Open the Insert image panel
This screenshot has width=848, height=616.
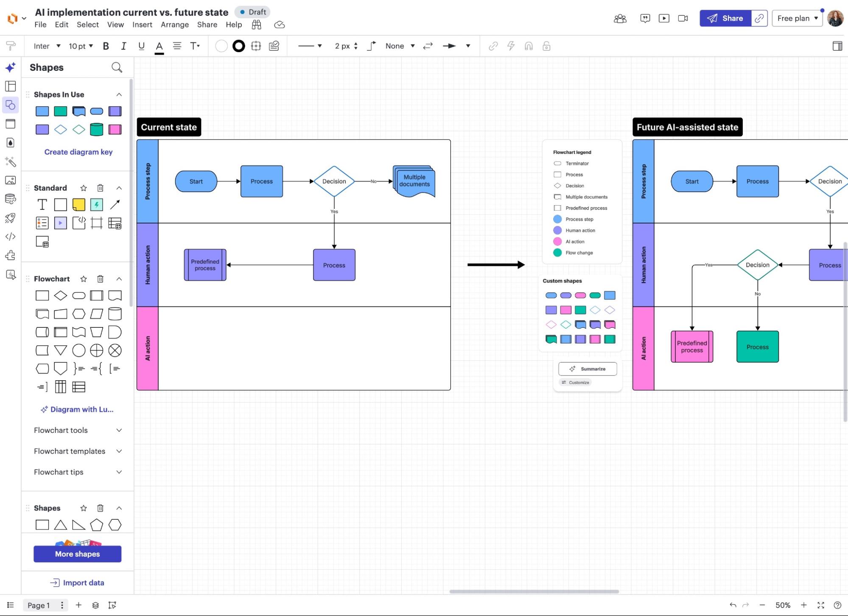pyautogui.click(x=10, y=181)
